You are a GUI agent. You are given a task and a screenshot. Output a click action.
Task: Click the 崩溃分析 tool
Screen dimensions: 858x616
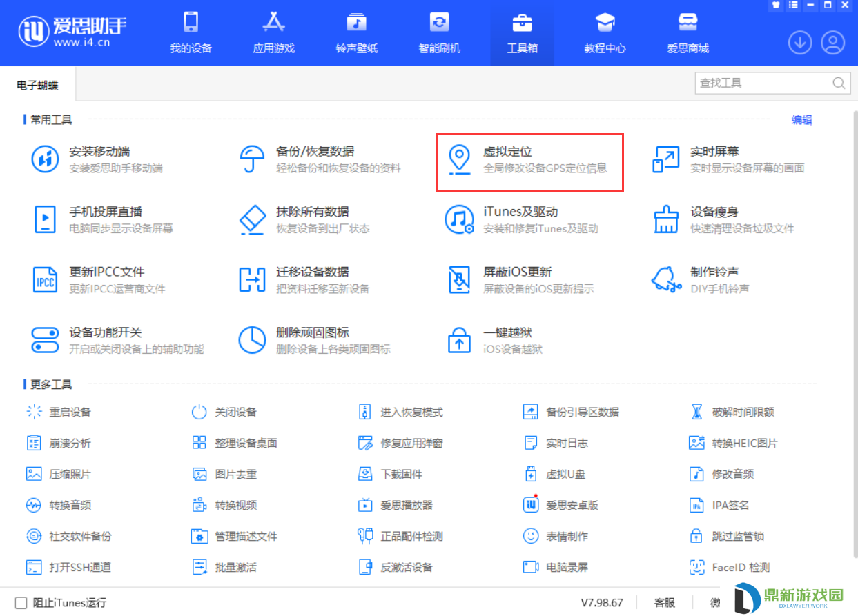[59, 443]
